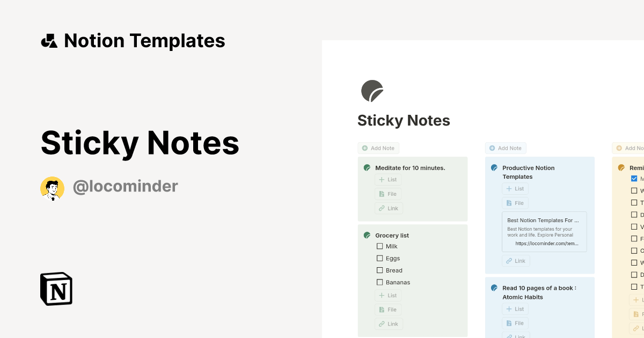Check the Bananas checkbox in Grocery list
This screenshot has height=338, width=644.
coord(379,282)
